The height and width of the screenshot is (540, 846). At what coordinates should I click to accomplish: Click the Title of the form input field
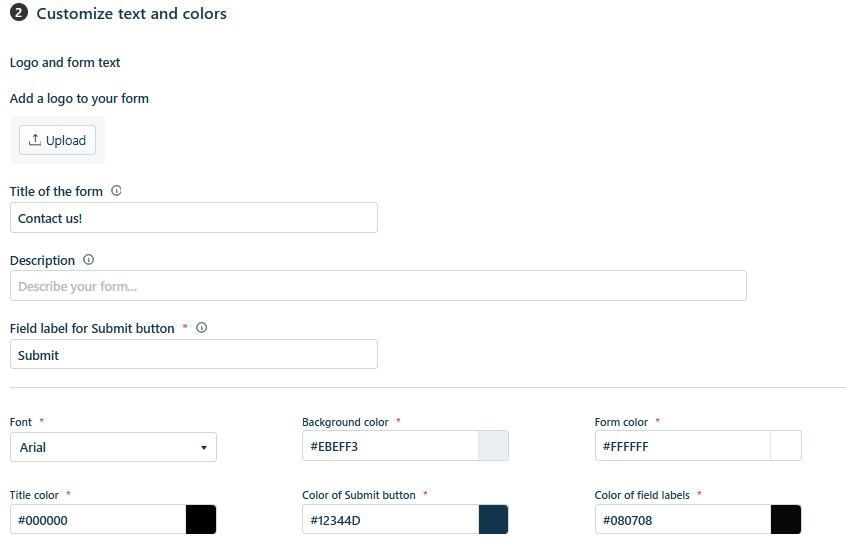193,218
